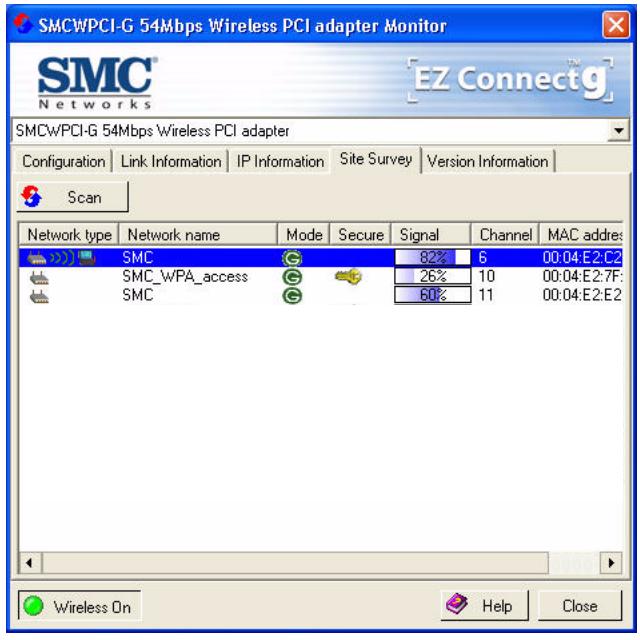Click MAC address starting 00:04:E2:C2
640x640 pixels.
pyautogui.click(x=582, y=258)
